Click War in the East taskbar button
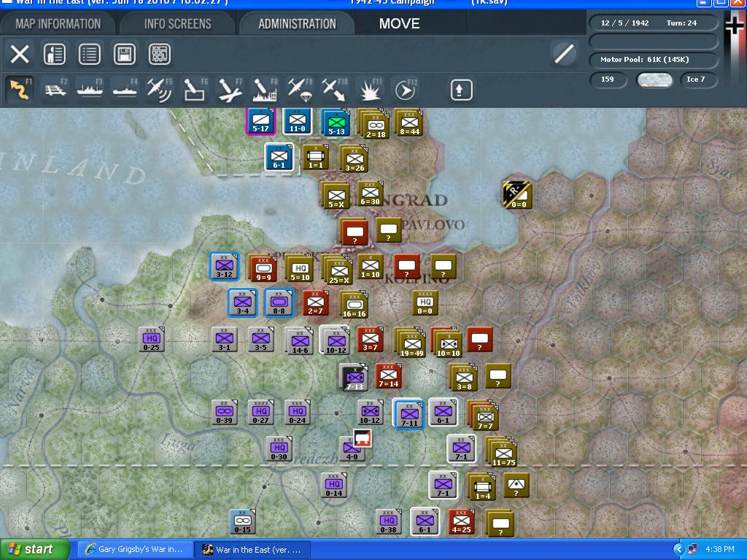 click(x=252, y=550)
